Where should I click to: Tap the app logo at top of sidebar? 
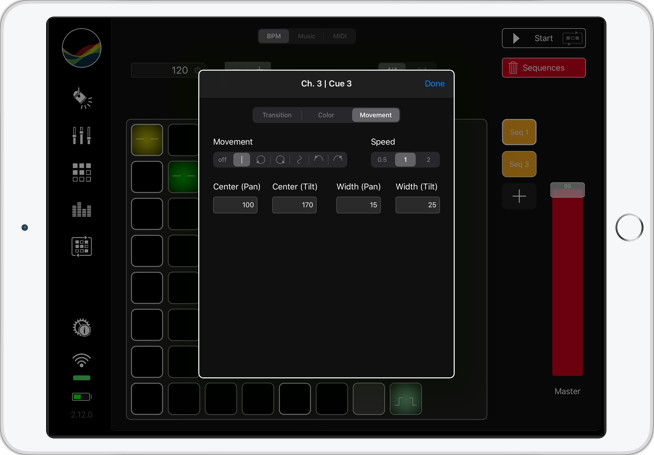[x=82, y=48]
